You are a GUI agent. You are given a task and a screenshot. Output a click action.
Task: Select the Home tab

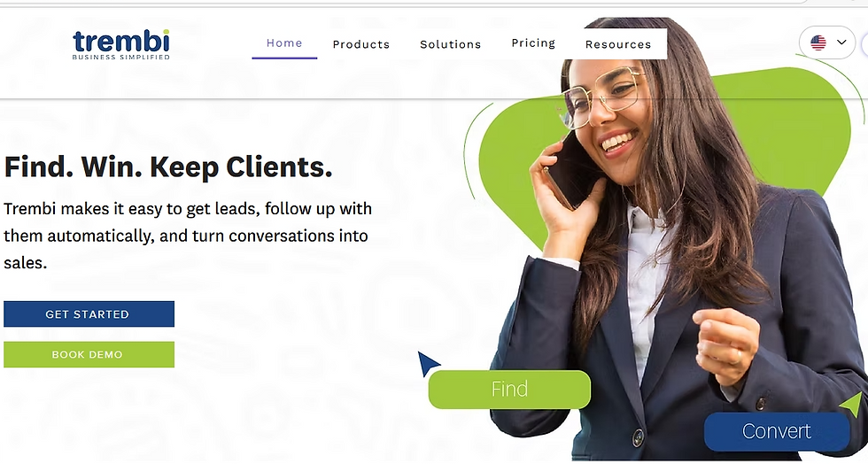click(x=284, y=43)
